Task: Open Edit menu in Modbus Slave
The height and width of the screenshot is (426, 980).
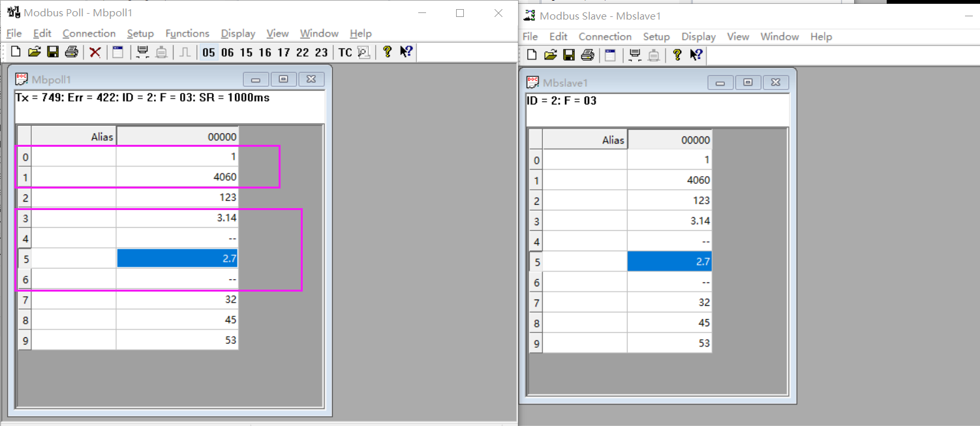Action: (559, 37)
